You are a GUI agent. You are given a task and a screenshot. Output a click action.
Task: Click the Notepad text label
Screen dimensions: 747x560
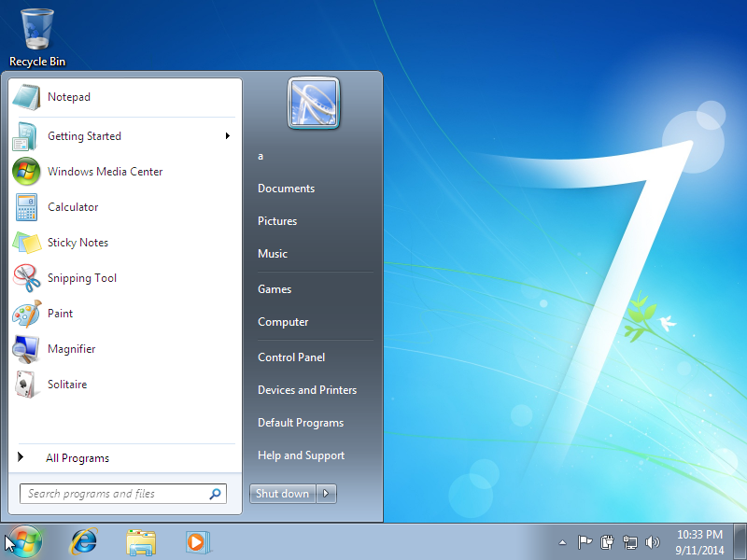(69, 97)
